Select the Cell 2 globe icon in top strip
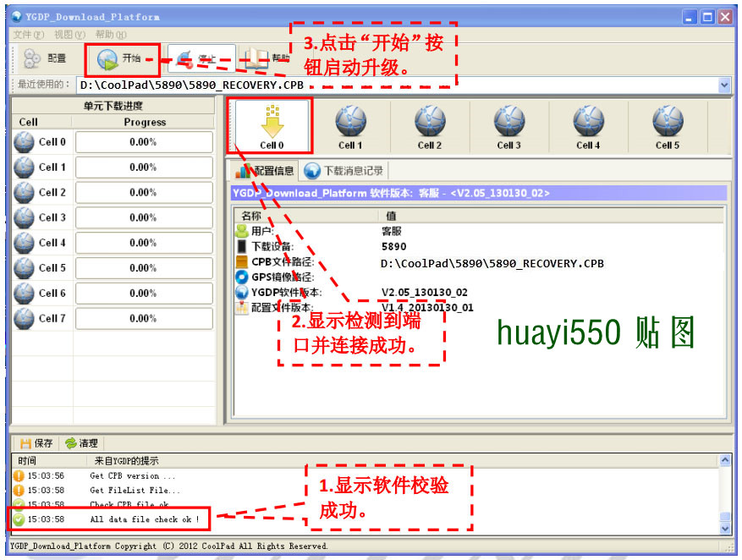 [x=430, y=121]
